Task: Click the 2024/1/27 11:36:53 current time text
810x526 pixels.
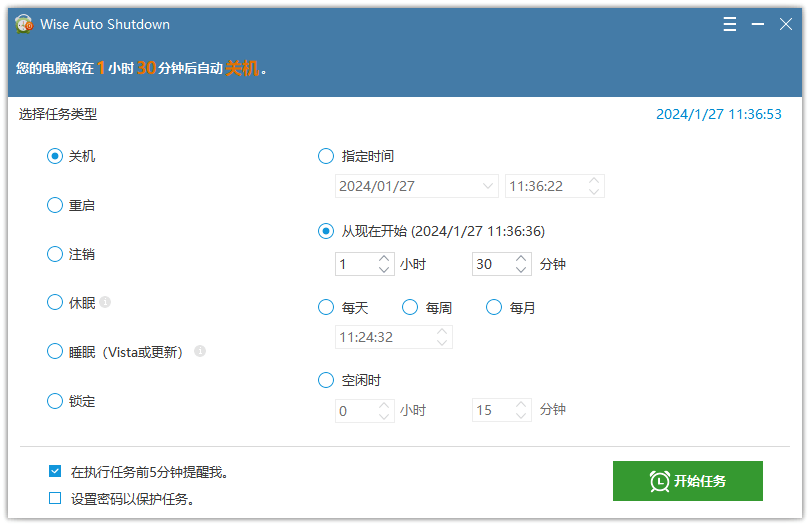Action: pos(719,114)
